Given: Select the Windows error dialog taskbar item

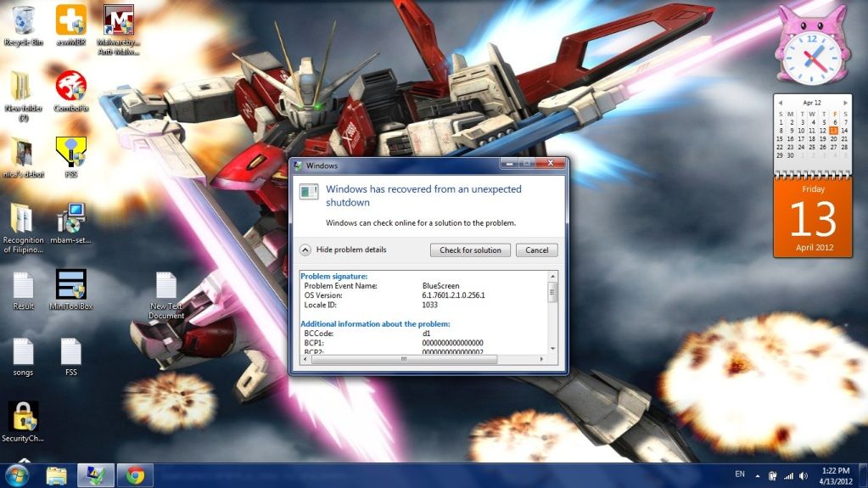Looking at the screenshot, I should [x=96, y=476].
